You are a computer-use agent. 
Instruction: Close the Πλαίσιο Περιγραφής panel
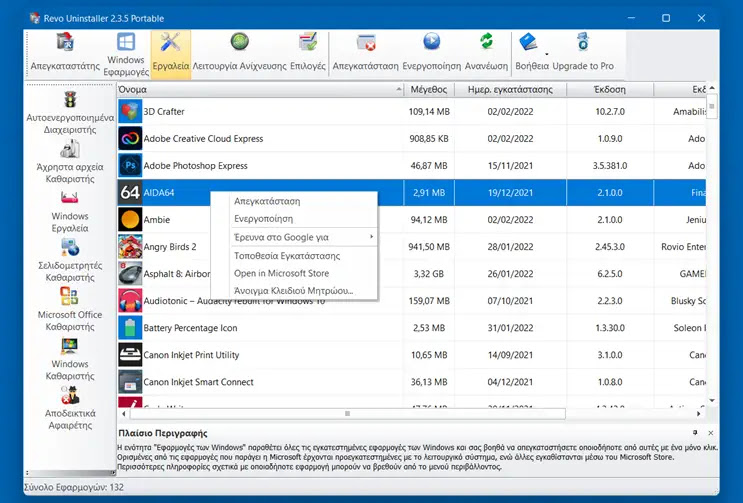(711, 433)
